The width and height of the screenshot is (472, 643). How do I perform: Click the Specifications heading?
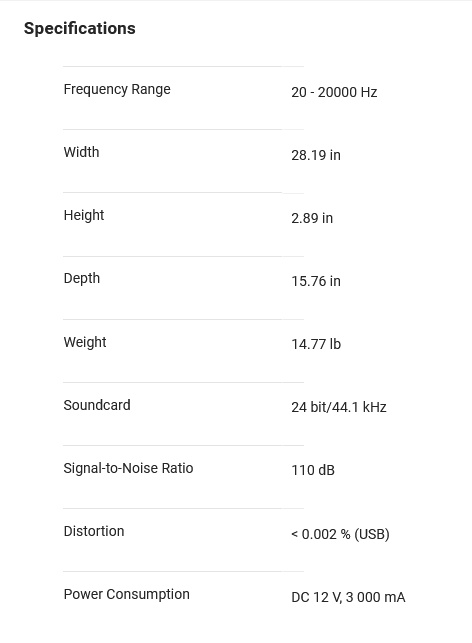(80, 28)
